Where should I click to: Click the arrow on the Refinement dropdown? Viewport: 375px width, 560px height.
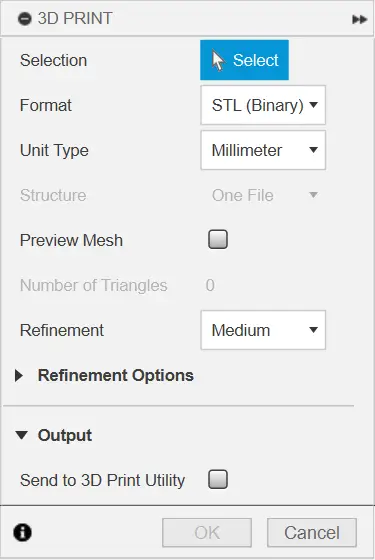(314, 330)
